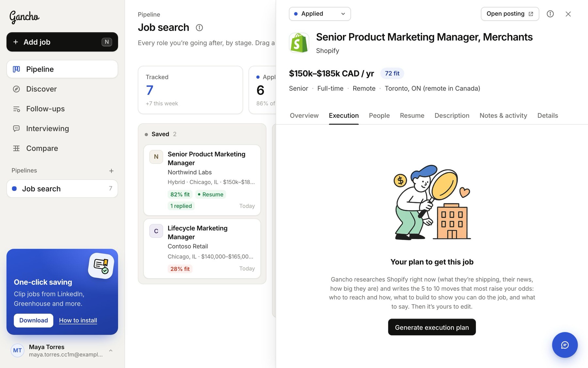Expand the Maya Torres account menu
This screenshot has width=588, height=368.
[111, 350]
